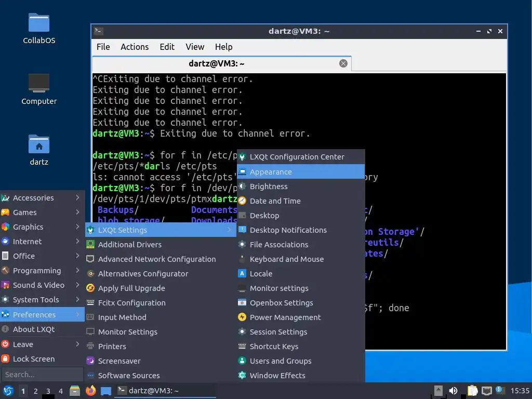This screenshot has height=399, width=532.
Task: Open the file manager taskbar icon
Action: point(75,391)
